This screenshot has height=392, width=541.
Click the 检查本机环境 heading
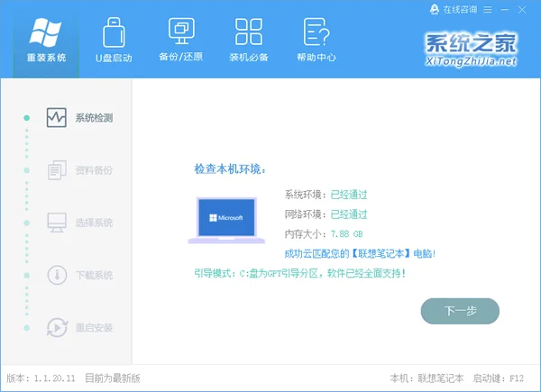[x=230, y=169]
